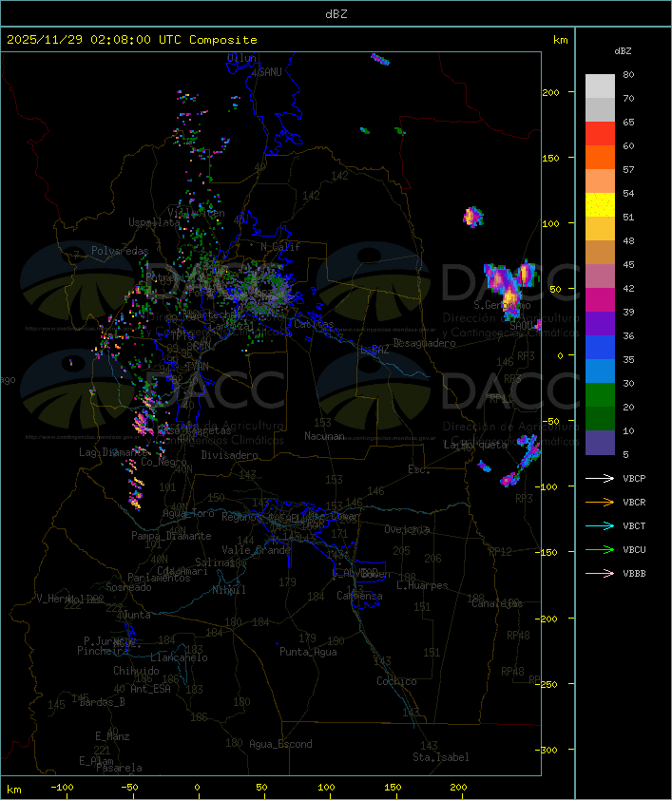Screen dimensions: 672x800
Task: Click the Canalejas place label
Action: coord(497,603)
